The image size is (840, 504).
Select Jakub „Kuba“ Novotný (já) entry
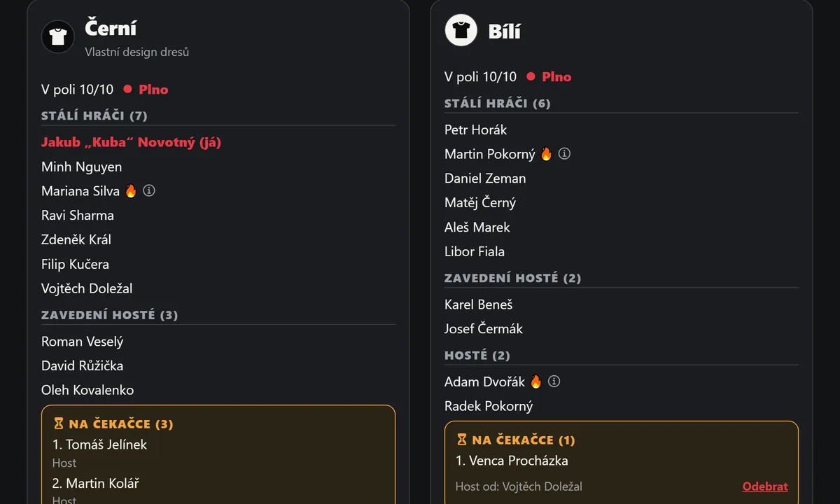[x=131, y=142]
